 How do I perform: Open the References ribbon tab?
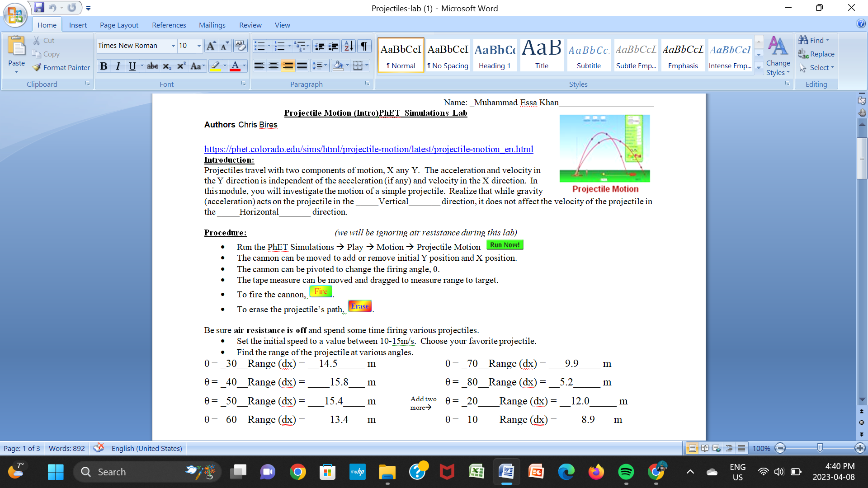click(x=169, y=25)
